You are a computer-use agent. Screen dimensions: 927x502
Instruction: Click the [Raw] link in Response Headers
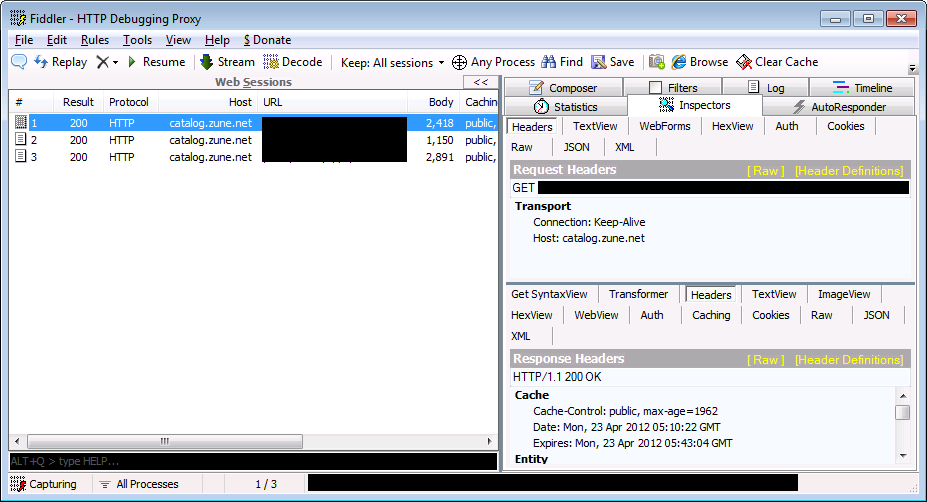click(x=766, y=360)
